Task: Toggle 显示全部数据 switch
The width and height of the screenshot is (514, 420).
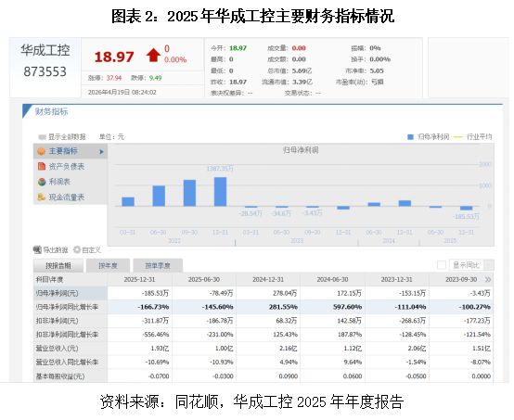Action: click(42, 136)
